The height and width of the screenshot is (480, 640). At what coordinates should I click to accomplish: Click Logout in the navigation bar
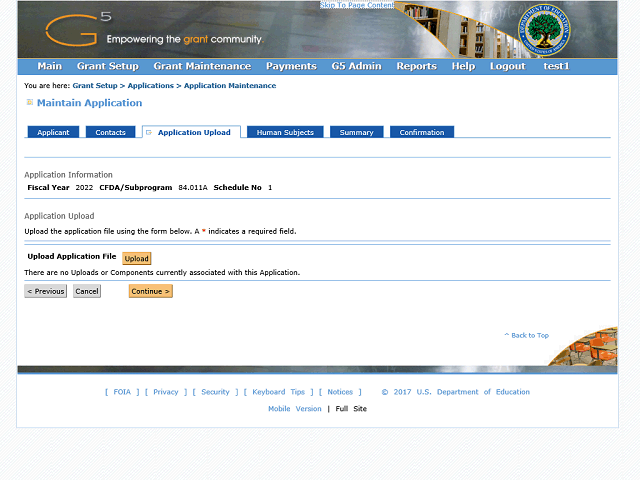[x=508, y=66]
